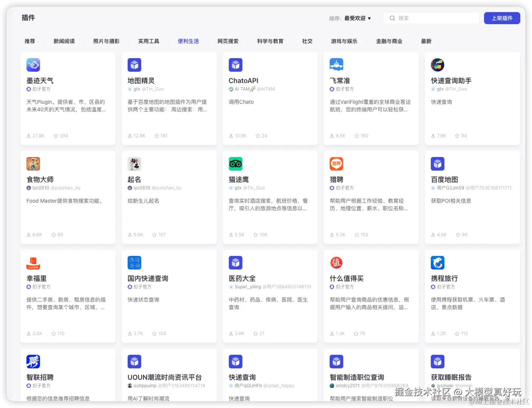
Task: Open the 墨迹天气 plugin icon
Action: [33, 65]
